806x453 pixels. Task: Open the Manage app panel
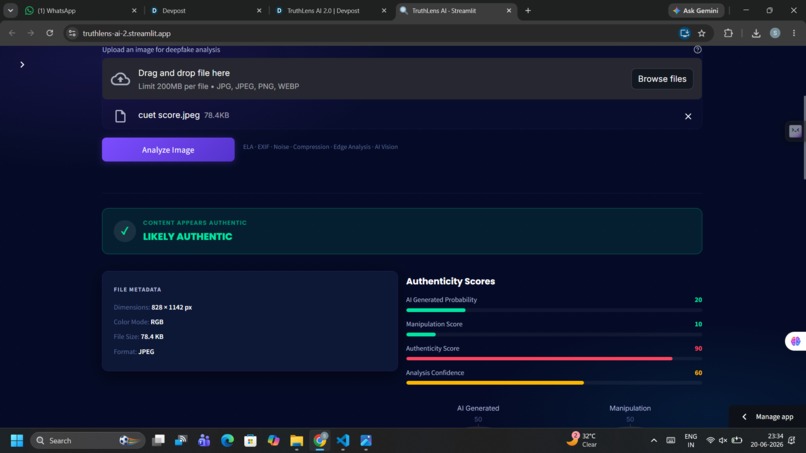click(x=768, y=416)
